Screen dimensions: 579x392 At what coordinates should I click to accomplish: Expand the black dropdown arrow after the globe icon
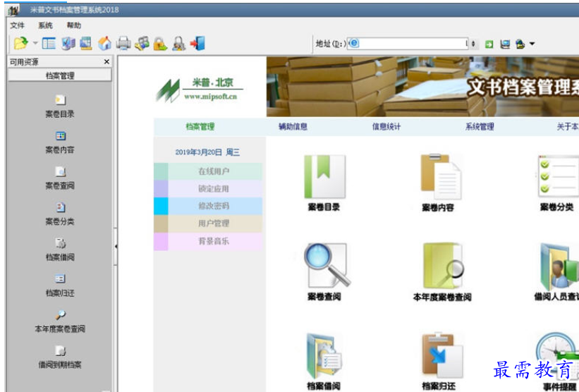tap(532, 44)
